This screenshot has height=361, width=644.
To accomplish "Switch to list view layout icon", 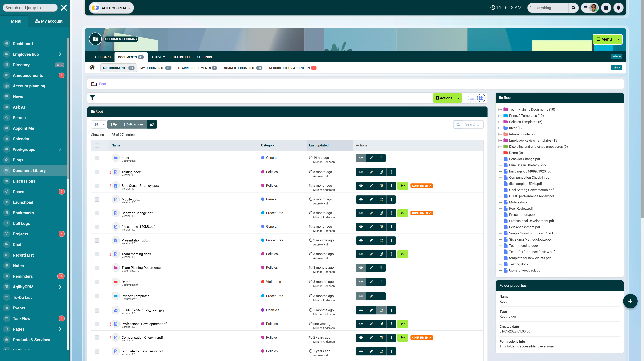I will [472, 98].
